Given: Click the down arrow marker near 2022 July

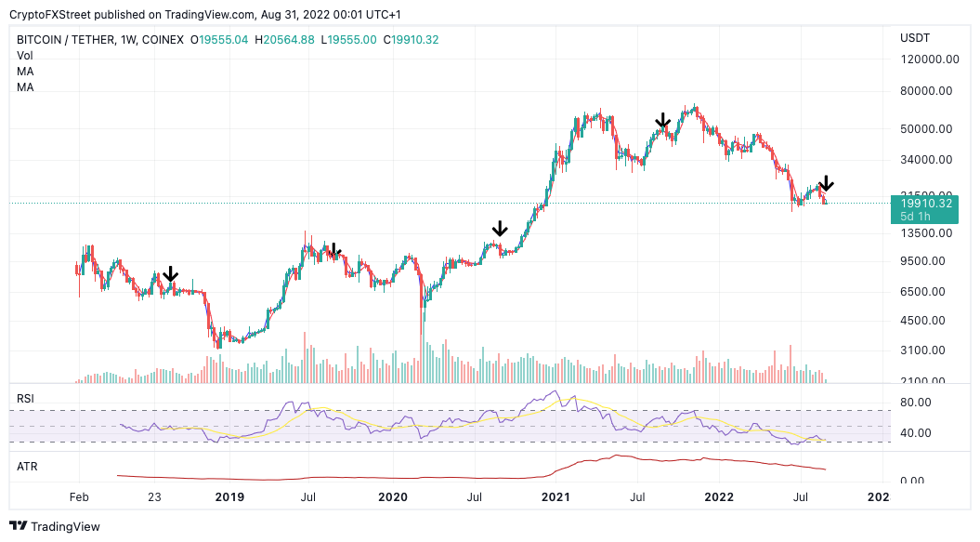Looking at the screenshot, I should pyautogui.click(x=826, y=183).
